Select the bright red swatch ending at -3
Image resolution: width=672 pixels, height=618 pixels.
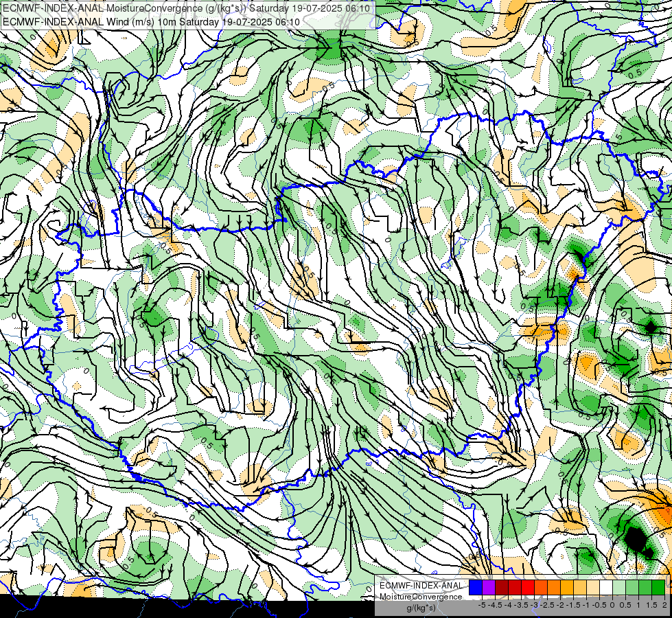click(x=528, y=588)
